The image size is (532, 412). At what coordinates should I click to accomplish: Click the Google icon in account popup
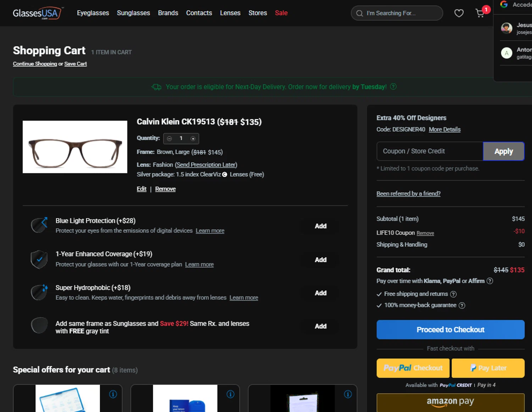point(504,4)
